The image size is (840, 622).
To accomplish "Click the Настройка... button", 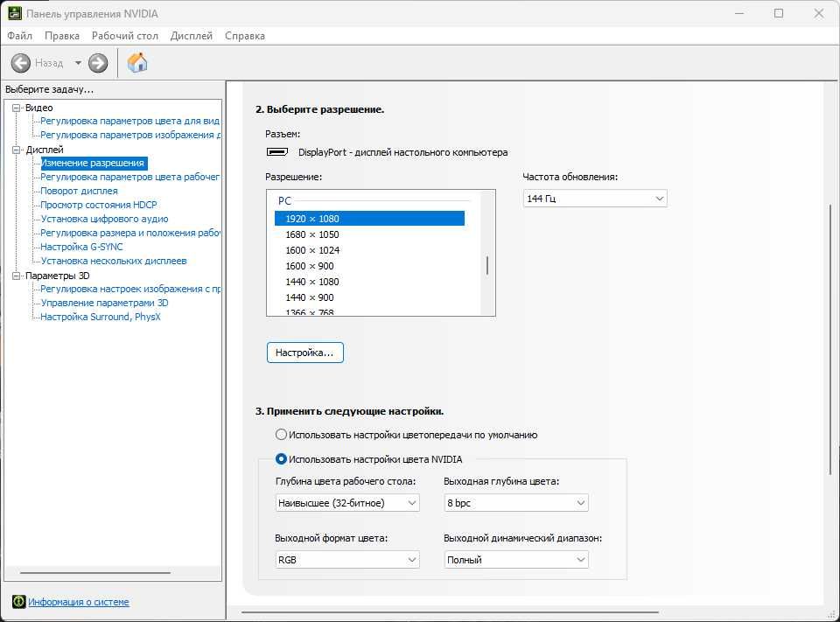I will pyautogui.click(x=304, y=353).
